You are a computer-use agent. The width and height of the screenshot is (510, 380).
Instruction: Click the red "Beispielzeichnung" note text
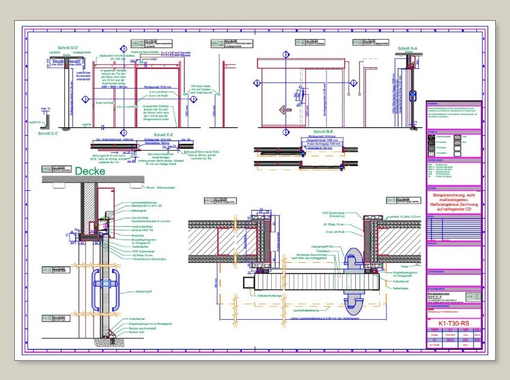click(x=454, y=202)
